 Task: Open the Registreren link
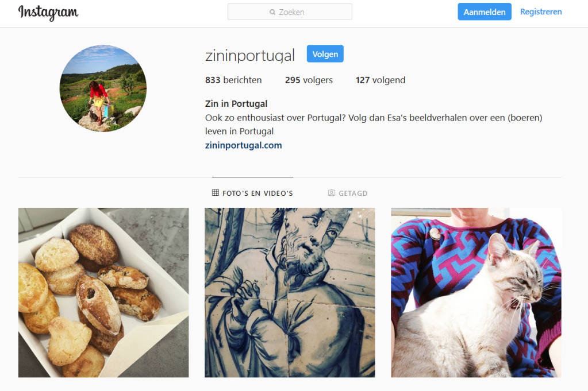pyautogui.click(x=541, y=11)
